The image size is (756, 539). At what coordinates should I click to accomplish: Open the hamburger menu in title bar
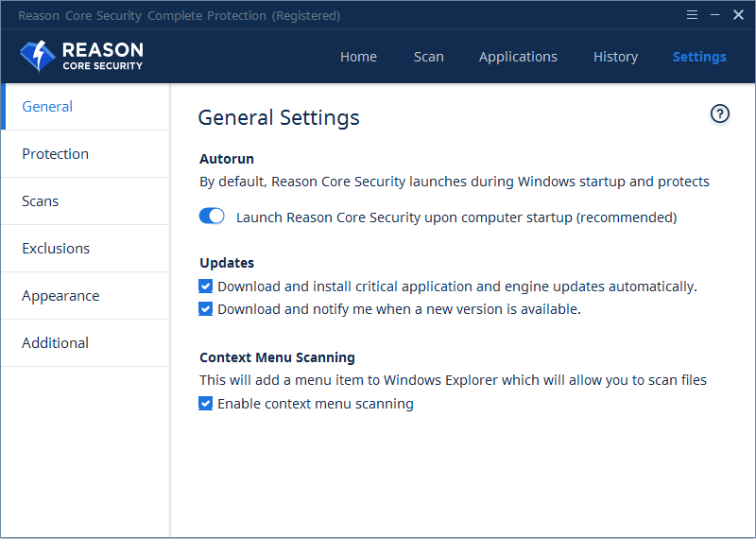[693, 15]
